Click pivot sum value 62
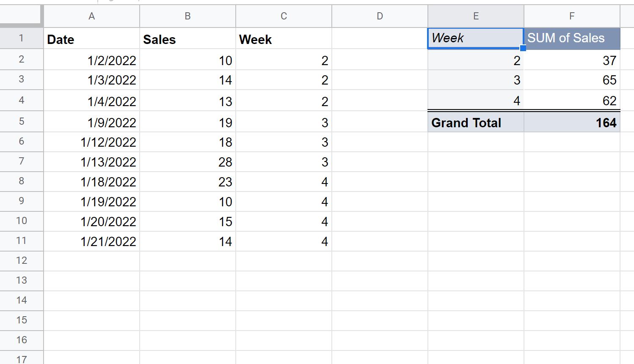The image size is (634, 364). pos(572,101)
